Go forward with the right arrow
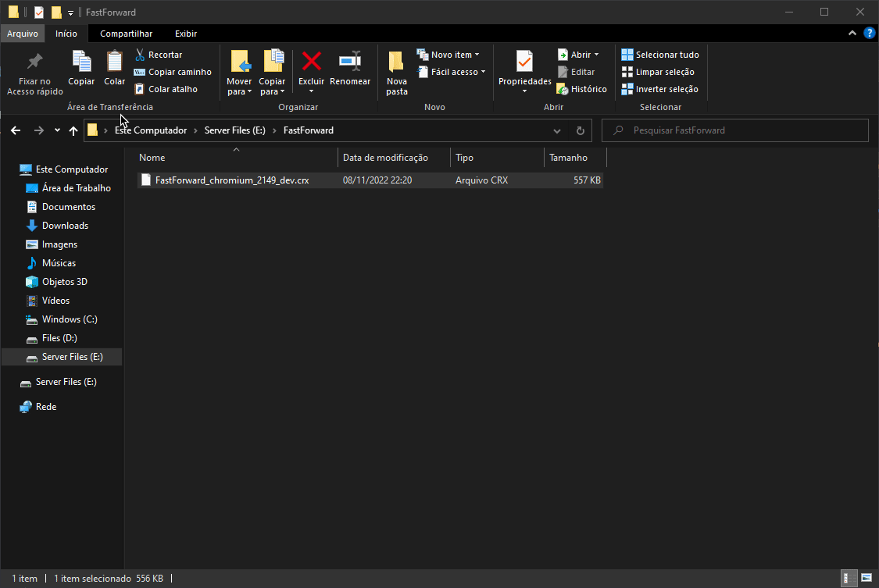Screen dimensions: 879x588 click(39, 130)
